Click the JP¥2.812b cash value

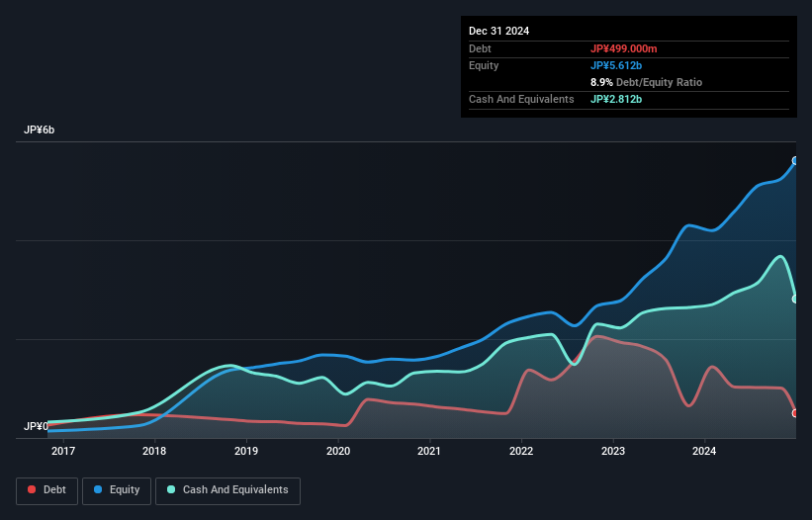coord(616,99)
